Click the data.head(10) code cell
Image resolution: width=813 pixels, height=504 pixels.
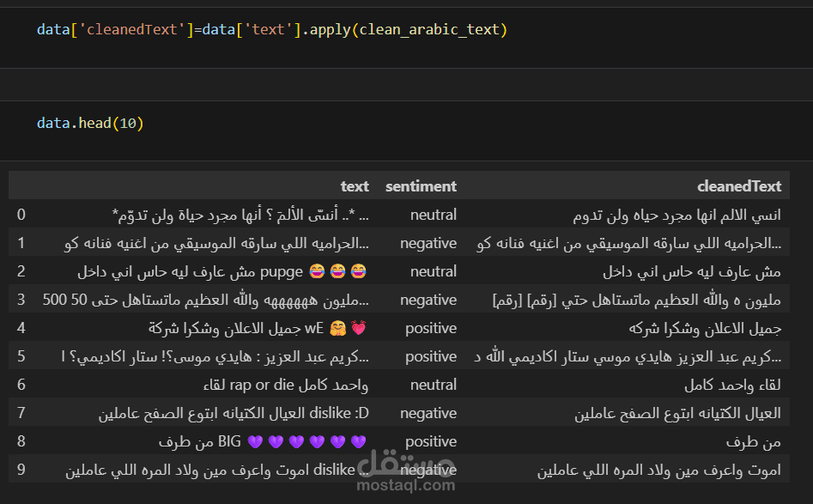[x=407, y=131]
